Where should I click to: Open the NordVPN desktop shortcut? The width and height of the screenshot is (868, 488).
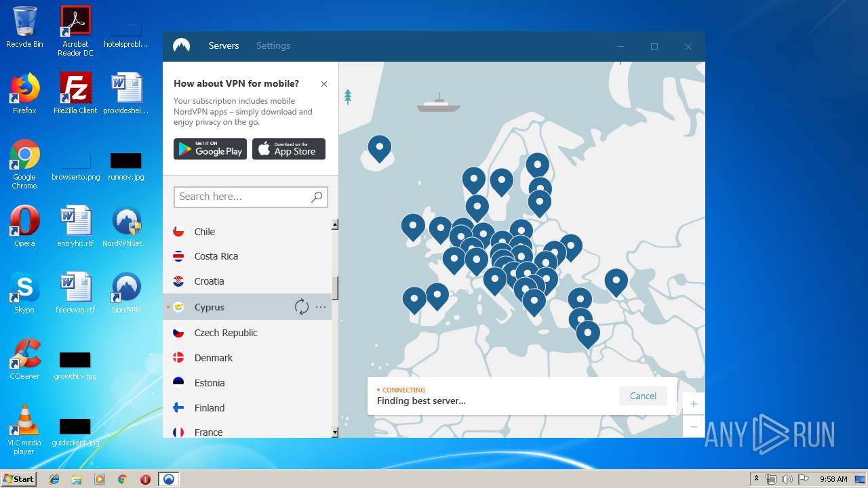[x=126, y=293]
